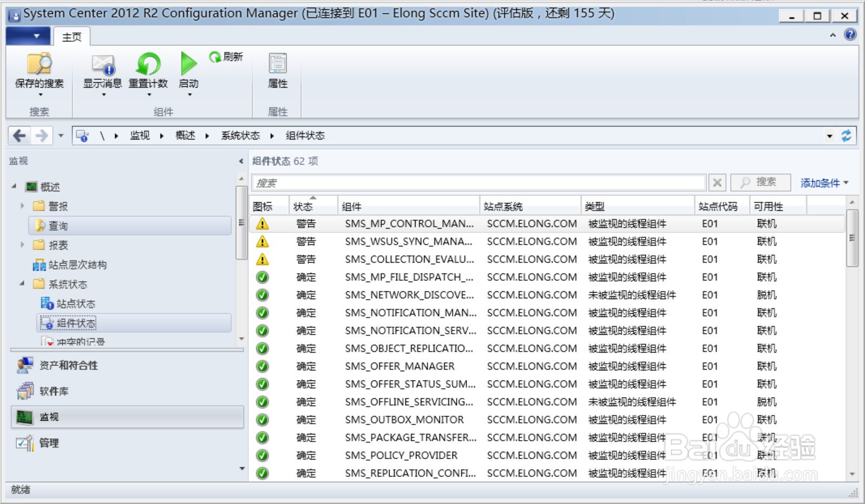
Task: Click the green 启动 start icon
Action: 189,64
